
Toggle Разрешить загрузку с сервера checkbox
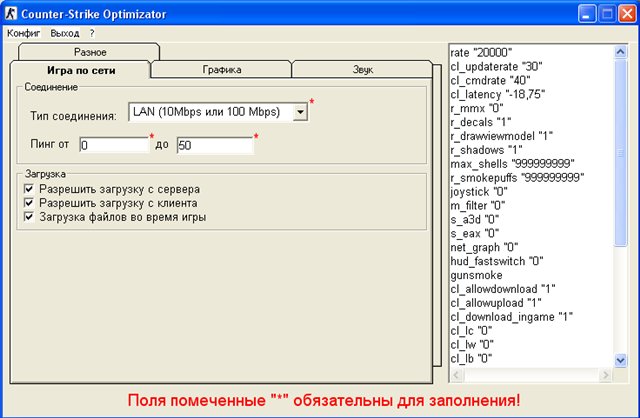point(30,188)
